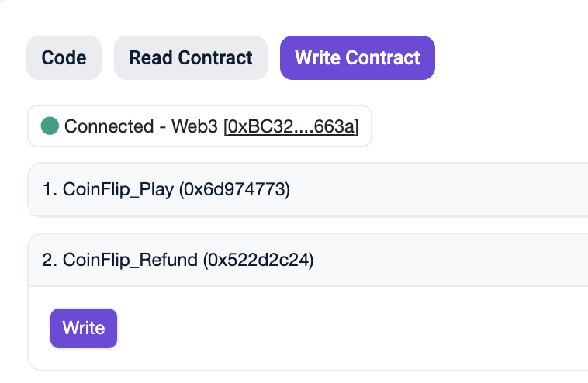Open wallet address link 0xBC32....663a
The image size is (588, 383).
pos(291,126)
